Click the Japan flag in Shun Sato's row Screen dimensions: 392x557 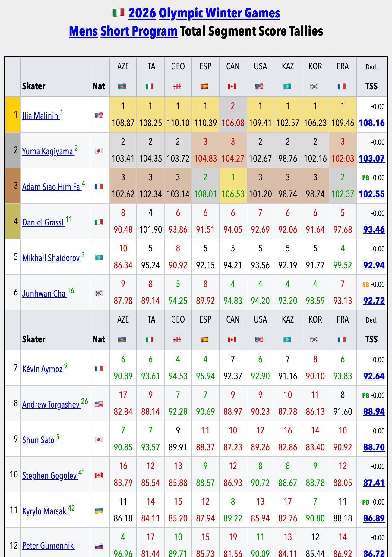tap(99, 439)
